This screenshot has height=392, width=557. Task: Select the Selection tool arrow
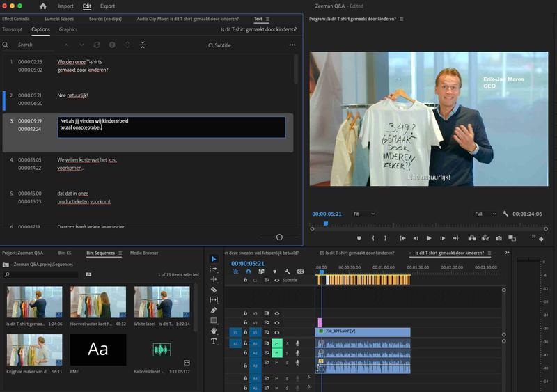pyautogui.click(x=214, y=259)
